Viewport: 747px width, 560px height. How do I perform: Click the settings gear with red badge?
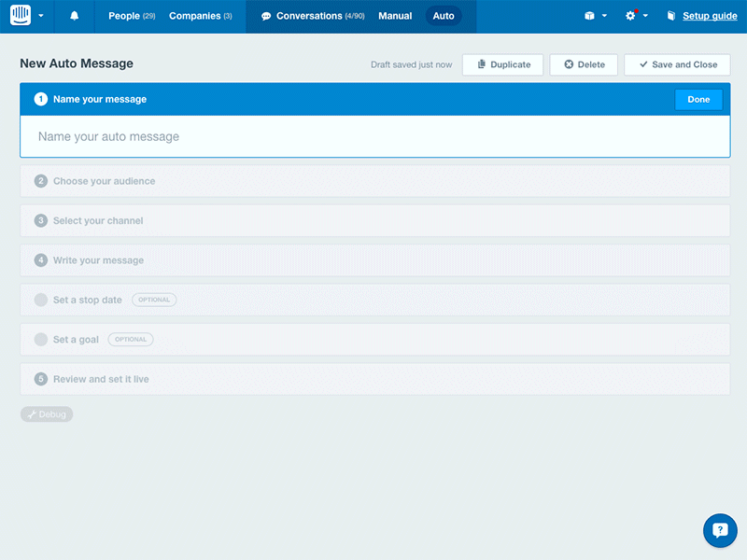[630, 16]
